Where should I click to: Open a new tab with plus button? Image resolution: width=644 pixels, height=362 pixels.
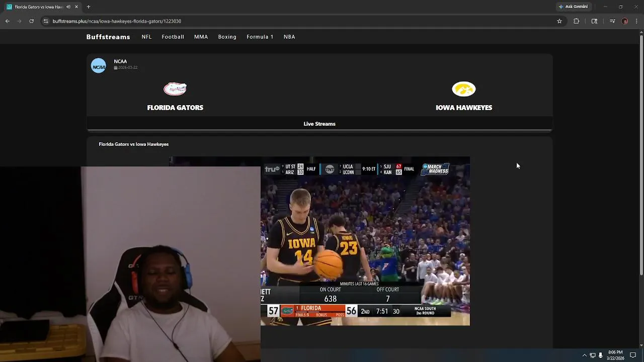[89, 7]
